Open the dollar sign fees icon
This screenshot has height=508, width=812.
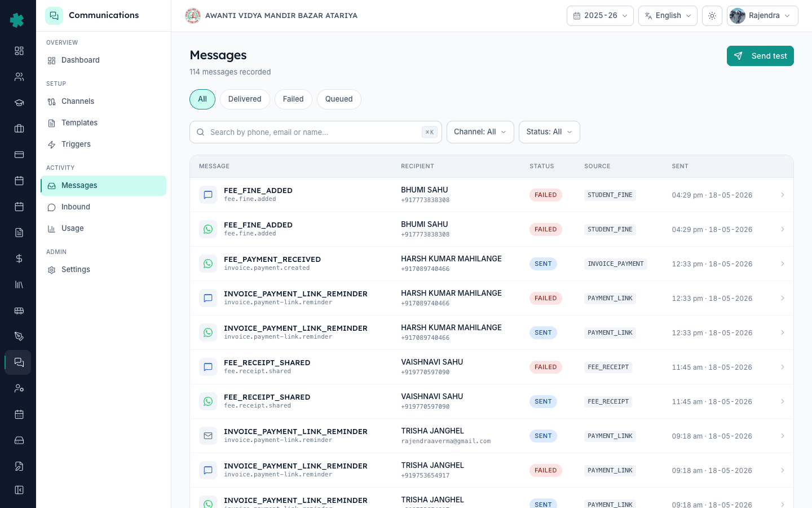[19, 259]
